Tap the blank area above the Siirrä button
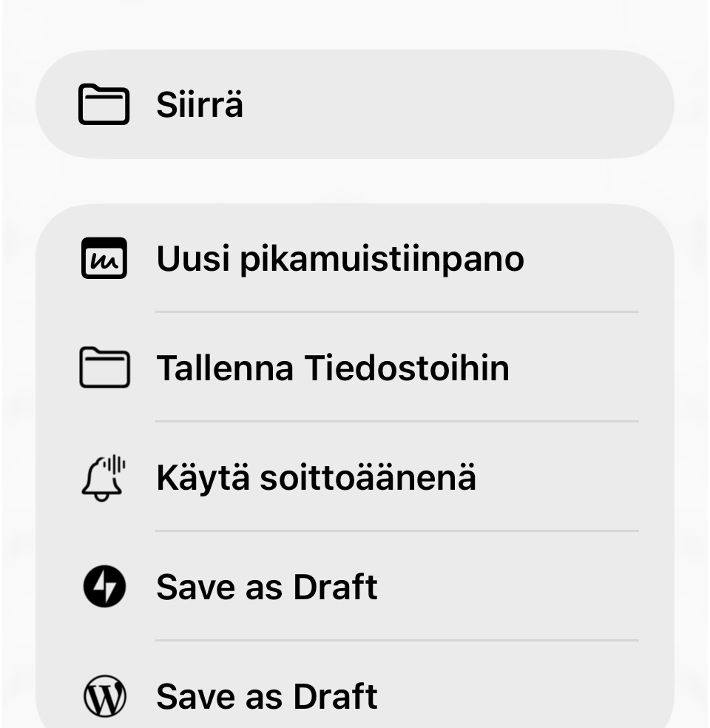Screen dimensions: 710x728 click(355, 24)
